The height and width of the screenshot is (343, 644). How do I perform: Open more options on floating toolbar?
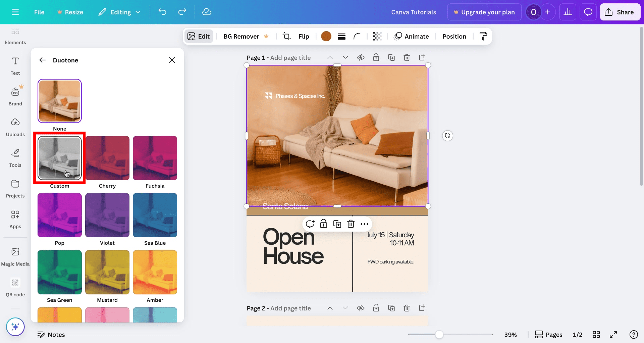coord(364,224)
